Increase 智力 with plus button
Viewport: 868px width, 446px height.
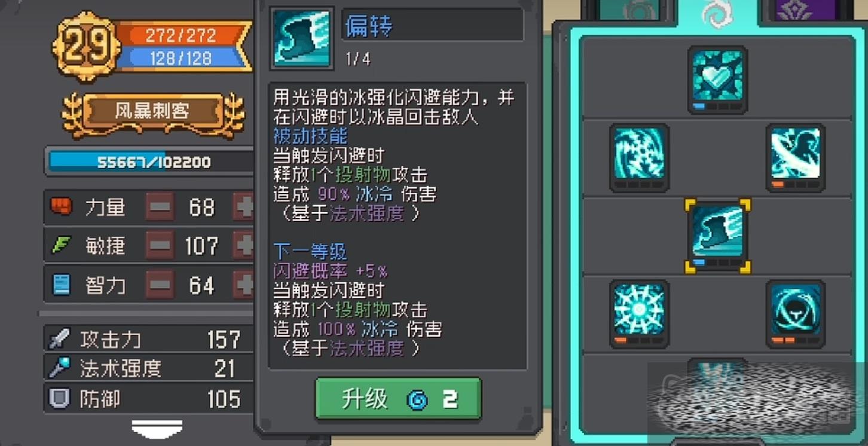(244, 285)
